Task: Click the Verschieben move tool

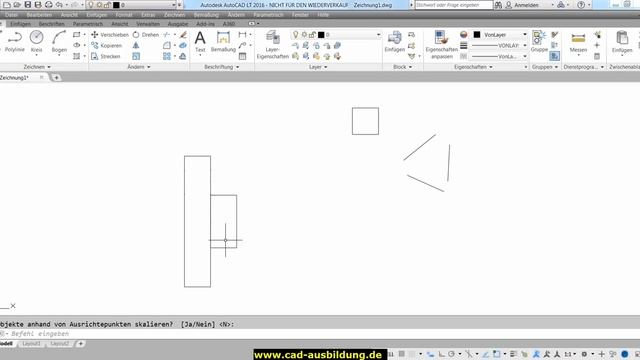Action: 110,35
